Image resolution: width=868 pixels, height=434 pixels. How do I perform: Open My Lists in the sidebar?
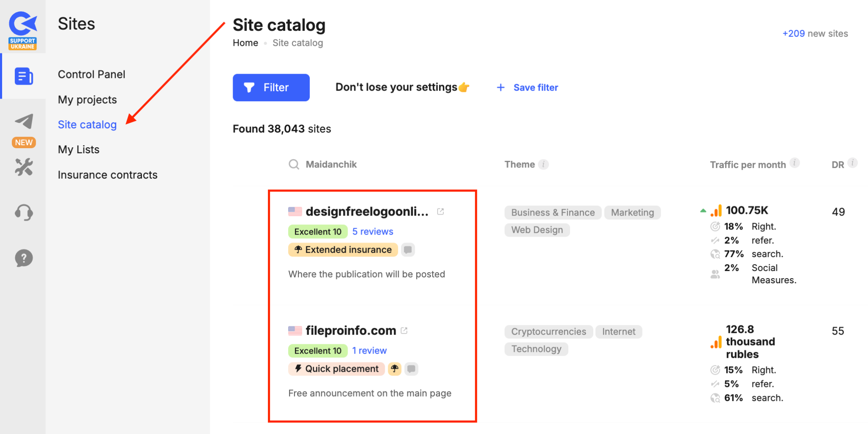[78, 149]
